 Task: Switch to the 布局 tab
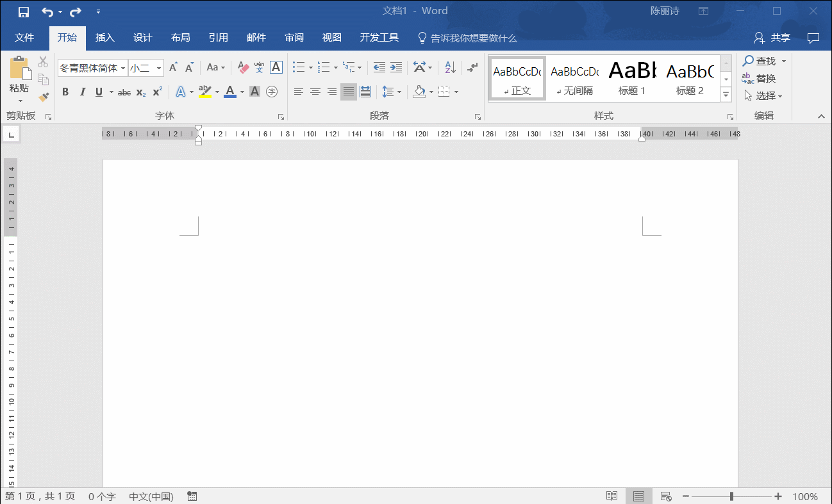tap(181, 38)
